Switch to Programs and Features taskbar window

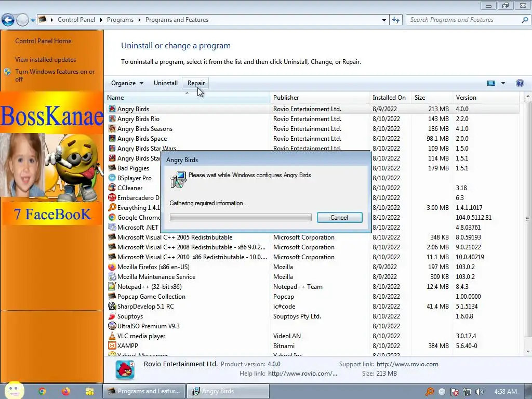pyautogui.click(x=144, y=391)
